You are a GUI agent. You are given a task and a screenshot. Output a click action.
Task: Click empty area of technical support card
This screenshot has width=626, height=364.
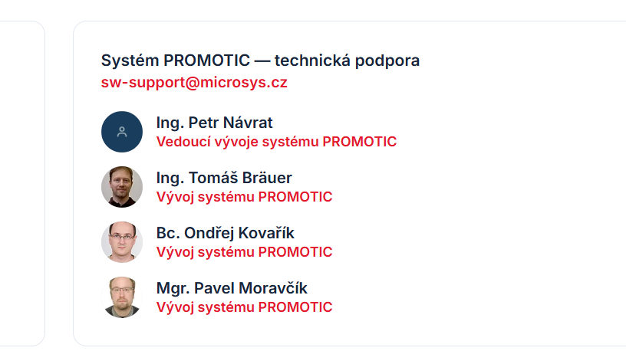click(x=499, y=219)
